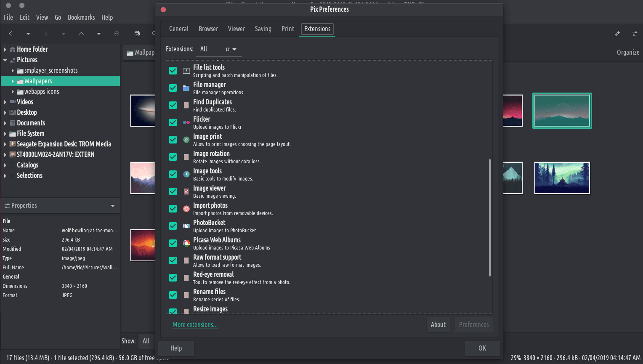
Task: Open the Properties panel dropdown arrow
Action: click(113, 206)
